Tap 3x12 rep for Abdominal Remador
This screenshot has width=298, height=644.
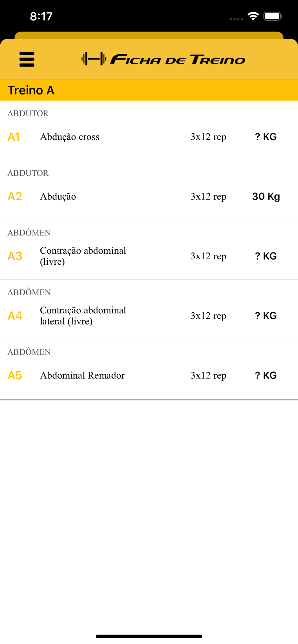click(x=208, y=375)
